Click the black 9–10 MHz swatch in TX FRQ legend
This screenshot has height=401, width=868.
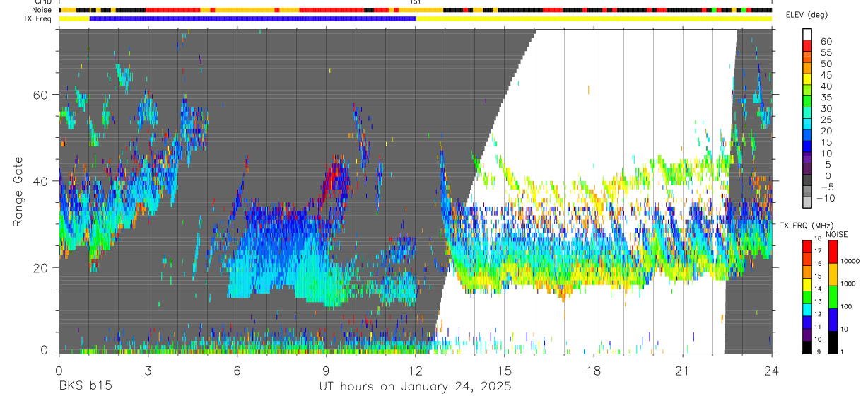point(807,348)
